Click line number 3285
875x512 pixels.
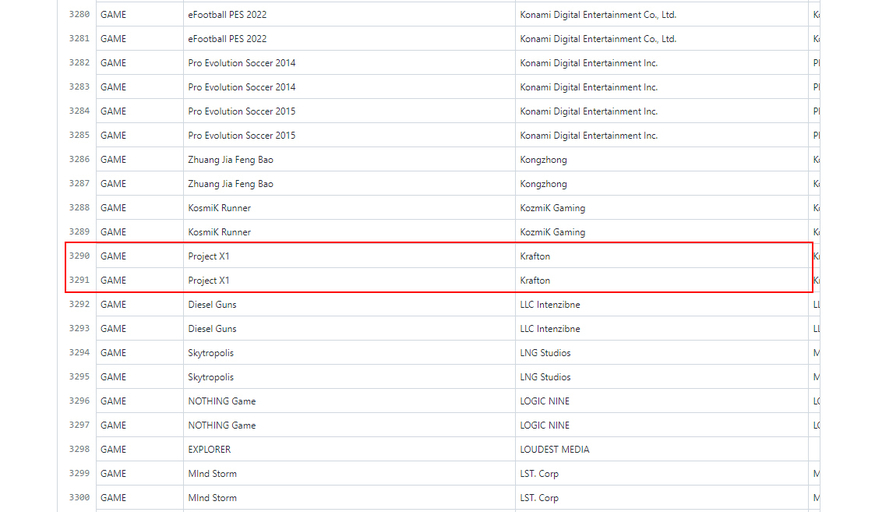pos(79,135)
